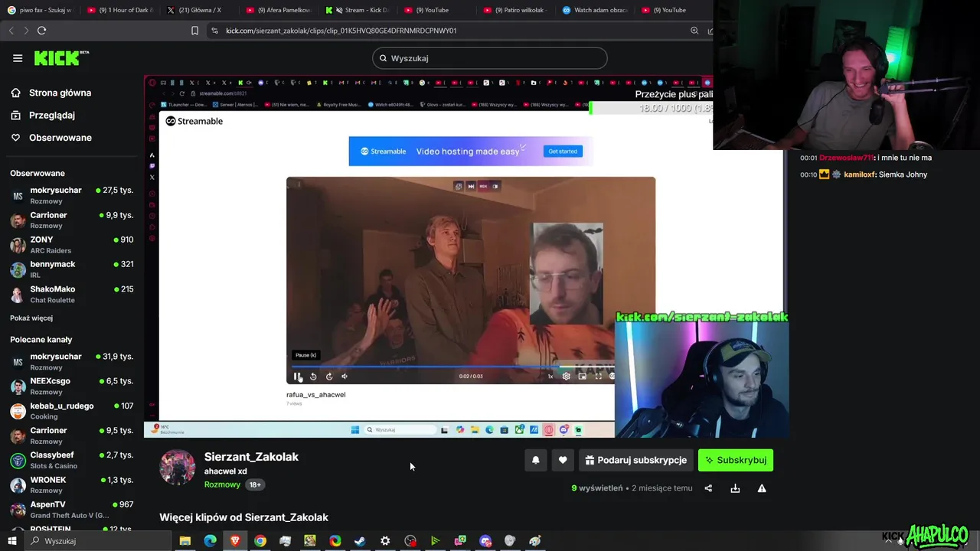Go back in browser history
Image resolution: width=980 pixels, height=551 pixels.
(11, 31)
